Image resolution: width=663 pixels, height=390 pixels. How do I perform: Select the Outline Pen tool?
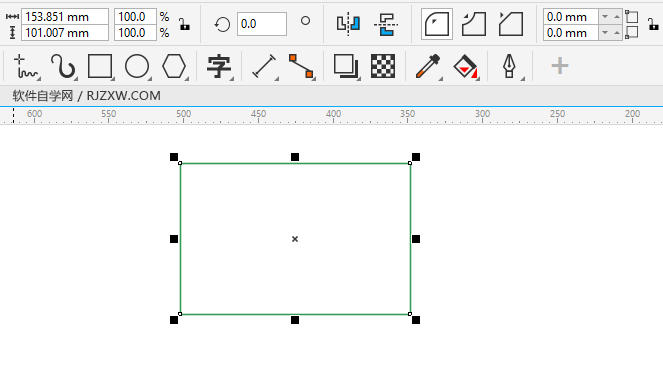click(510, 66)
